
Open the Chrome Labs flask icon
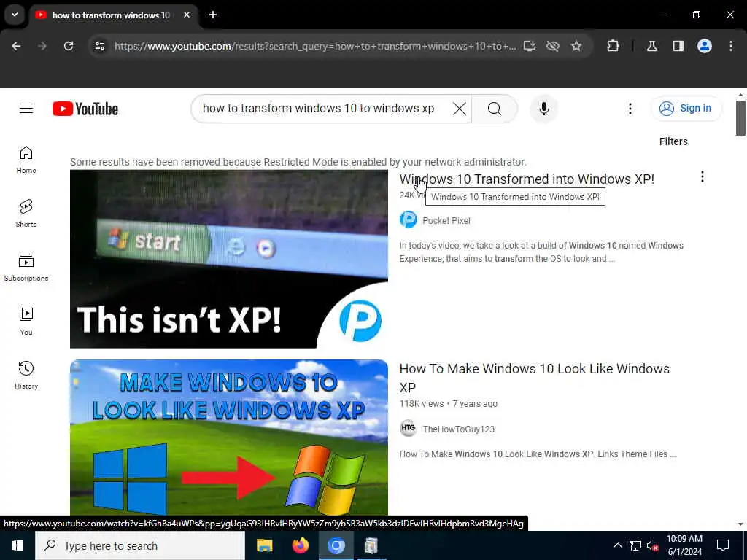(652, 46)
